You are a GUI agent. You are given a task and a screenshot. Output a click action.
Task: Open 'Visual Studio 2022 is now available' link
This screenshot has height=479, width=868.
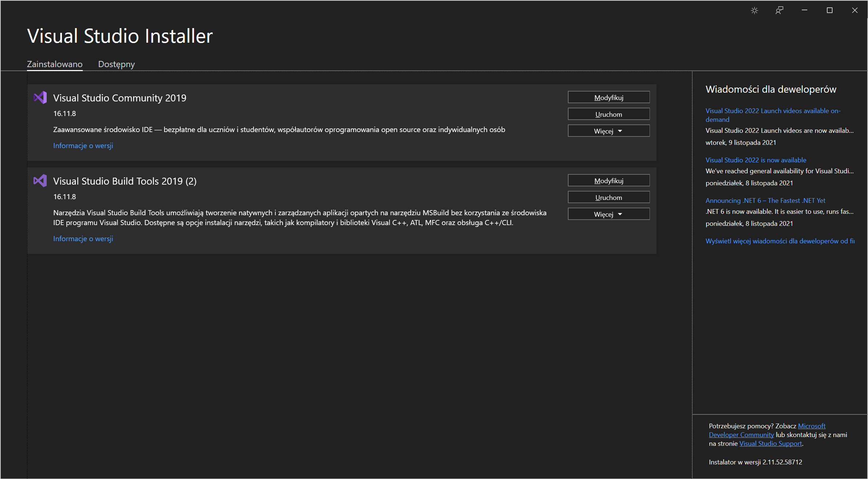756,160
